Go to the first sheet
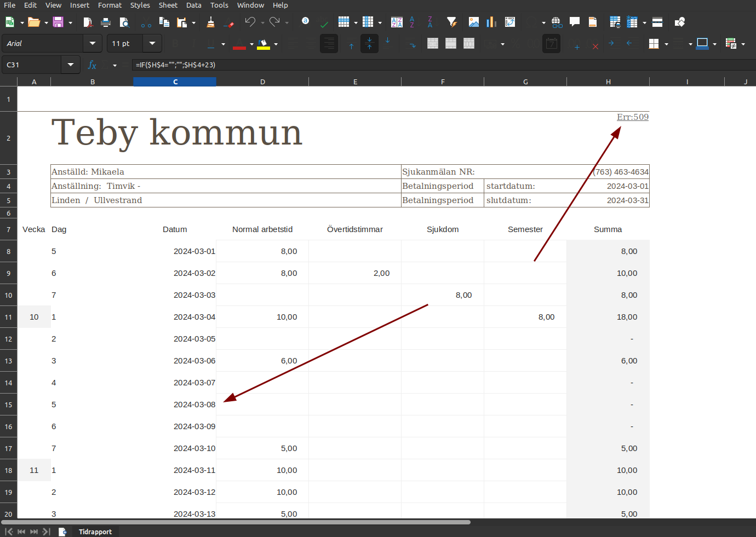The width and height of the screenshot is (756, 537). point(9,532)
